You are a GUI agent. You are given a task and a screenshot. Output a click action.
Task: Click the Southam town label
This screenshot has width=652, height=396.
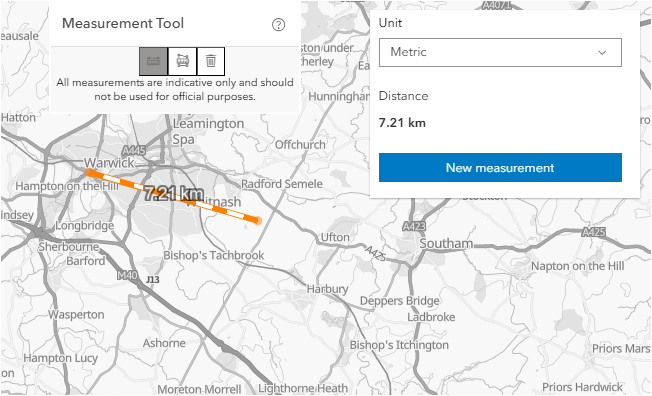[446, 243]
